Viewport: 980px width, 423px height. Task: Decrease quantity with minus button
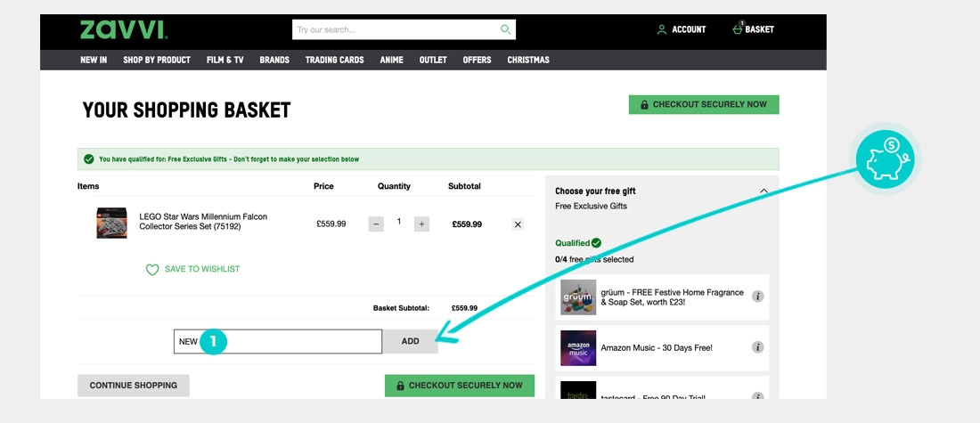point(376,224)
